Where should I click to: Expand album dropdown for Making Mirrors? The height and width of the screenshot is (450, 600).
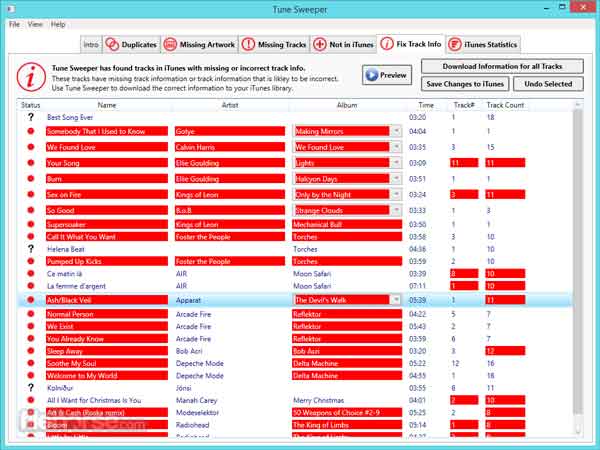pos(396,131)
